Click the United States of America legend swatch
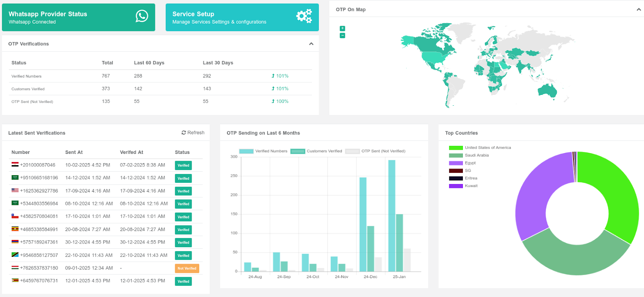 (456, 148)
